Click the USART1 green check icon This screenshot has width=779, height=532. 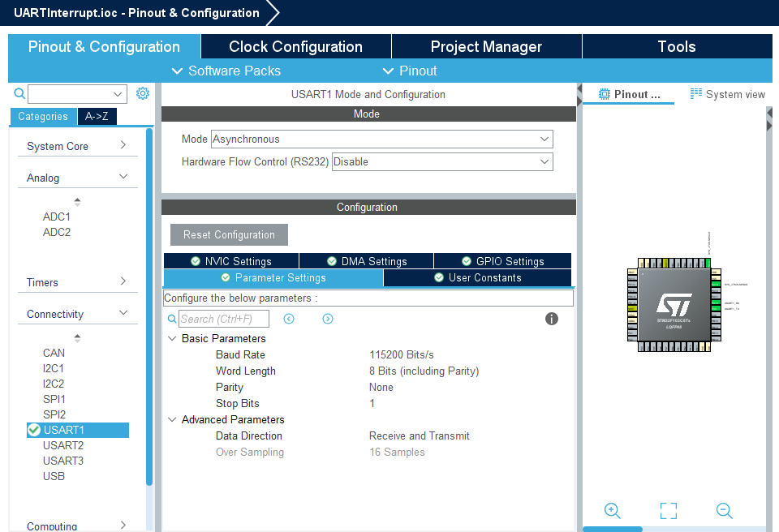[34, 430]
